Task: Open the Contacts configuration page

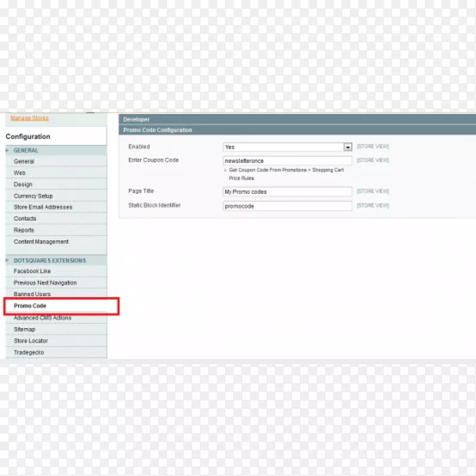Action: (25, 218)
